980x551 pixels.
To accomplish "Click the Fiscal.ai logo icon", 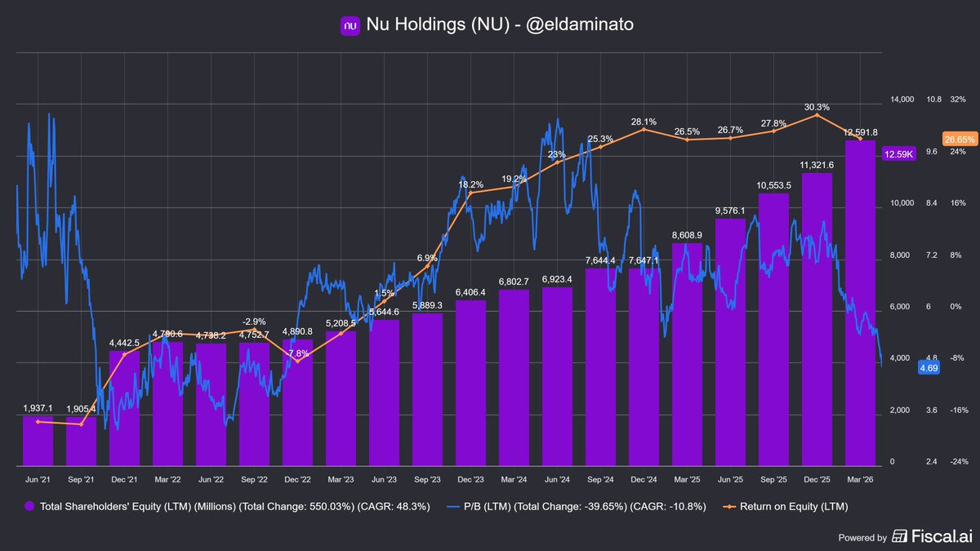I will tap(900, 537).
